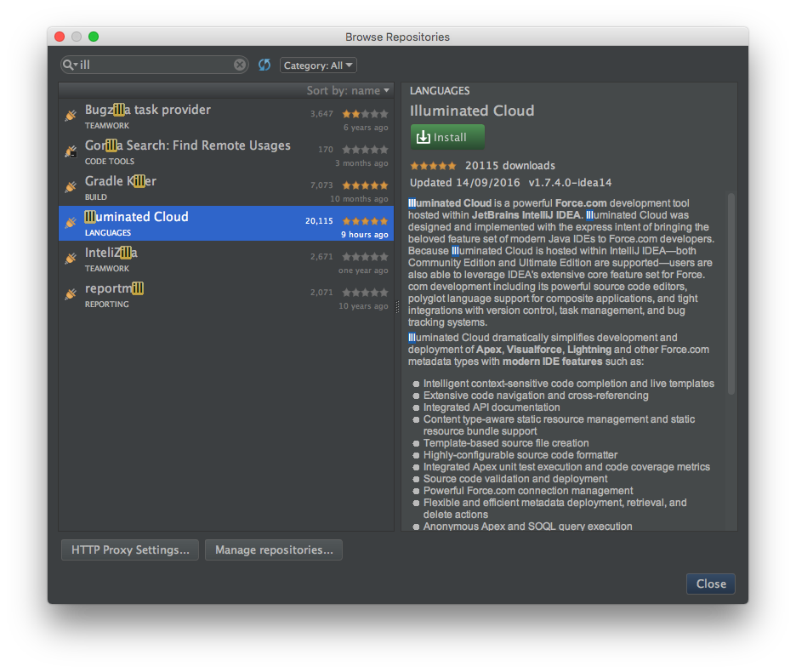The width and height of the screenshot is (796, 672).
Task: Click the BUILD category label
Action: tap(96, 197)
